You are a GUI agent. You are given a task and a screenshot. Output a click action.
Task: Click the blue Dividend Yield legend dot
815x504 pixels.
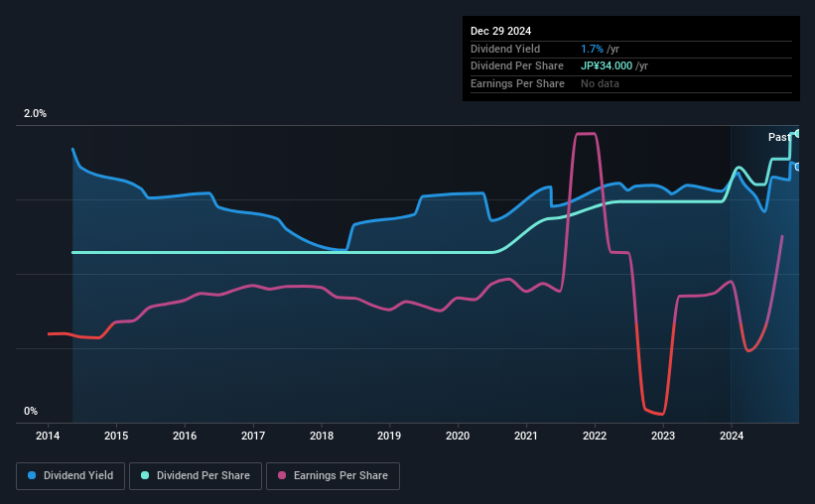[32, 475]
